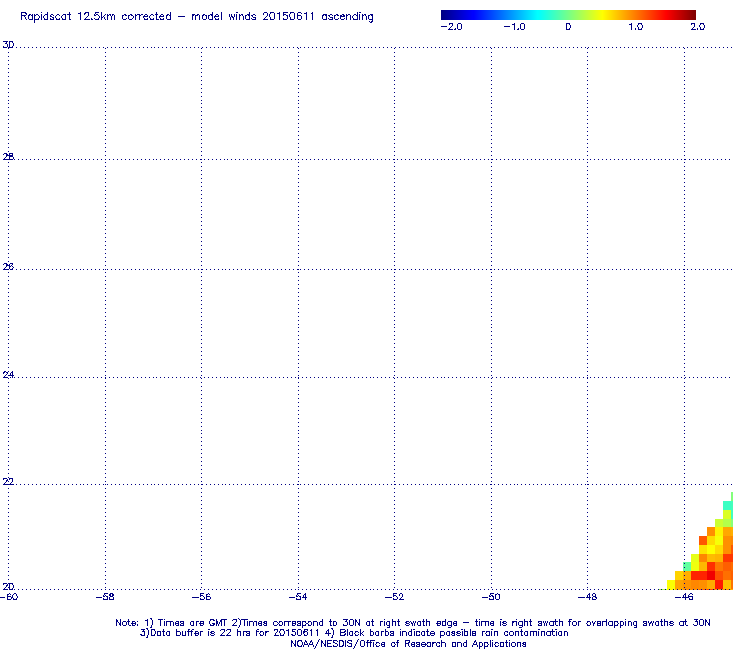Screen dimensions: 740x650
Task: Click the longitude label '-52'
Action: pos(395,597)
